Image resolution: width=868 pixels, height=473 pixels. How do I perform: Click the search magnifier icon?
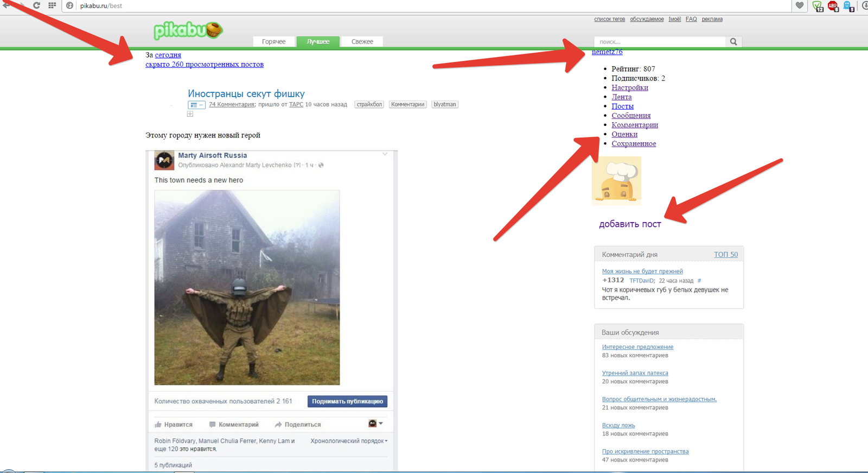tap(733, 42)
